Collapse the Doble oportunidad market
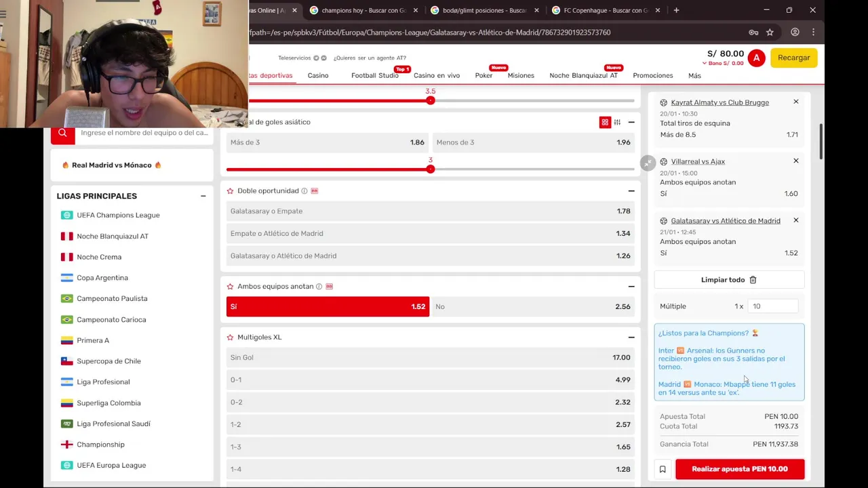This screenshot has height=488, width=868. [631, 191]
